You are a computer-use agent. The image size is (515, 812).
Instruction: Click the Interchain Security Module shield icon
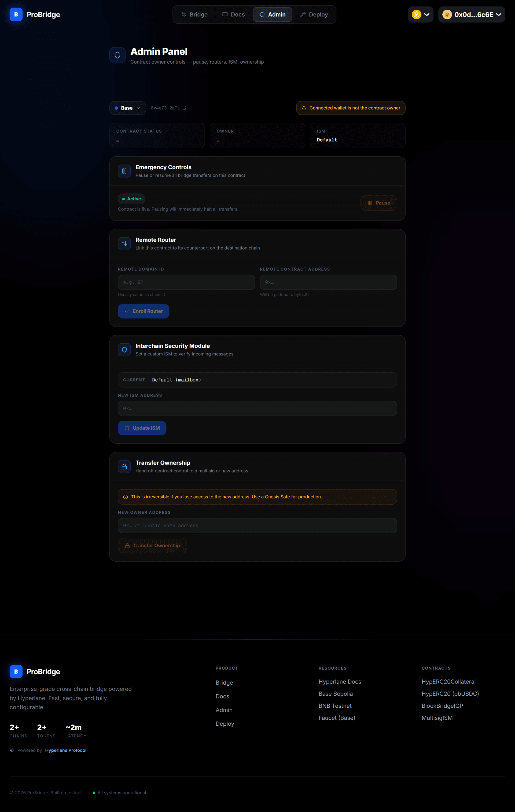click(124, 350)
